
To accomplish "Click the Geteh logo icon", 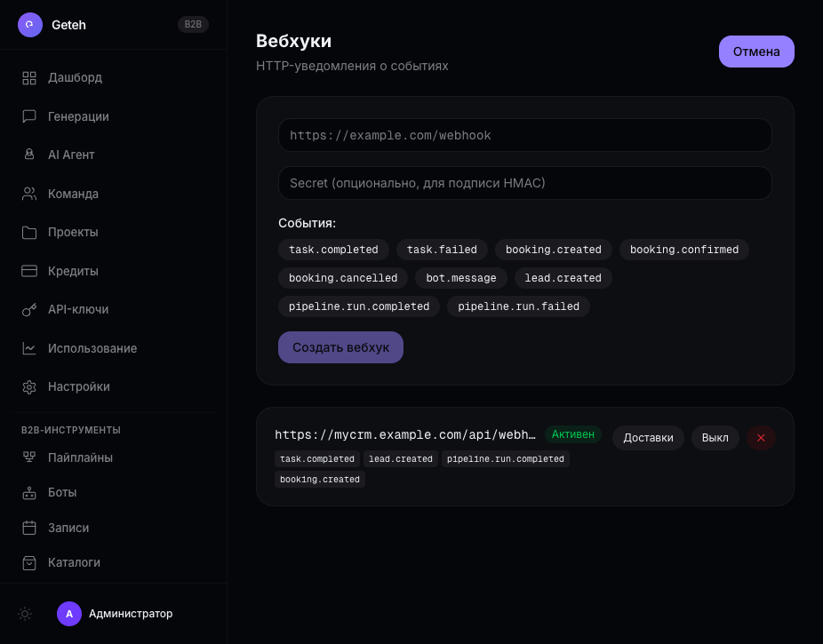I will point(30,25).
